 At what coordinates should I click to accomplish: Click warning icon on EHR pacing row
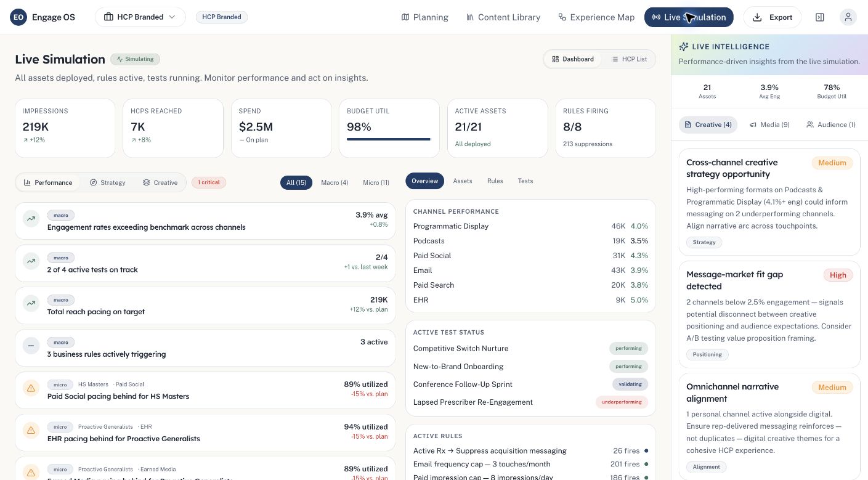31,430
